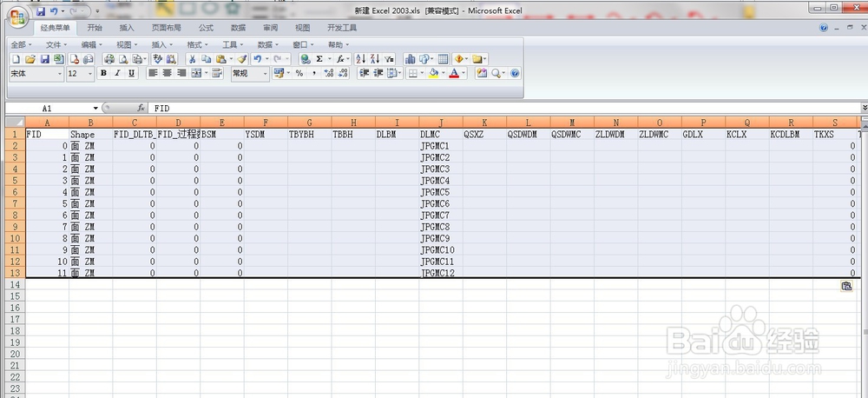Apply comma style number format

pos(314,73)
